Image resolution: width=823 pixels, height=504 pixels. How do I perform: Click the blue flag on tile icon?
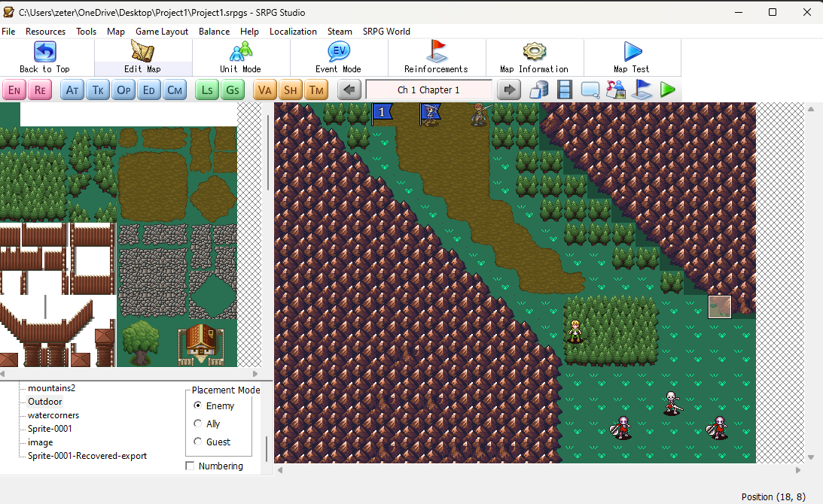[642, 90]
